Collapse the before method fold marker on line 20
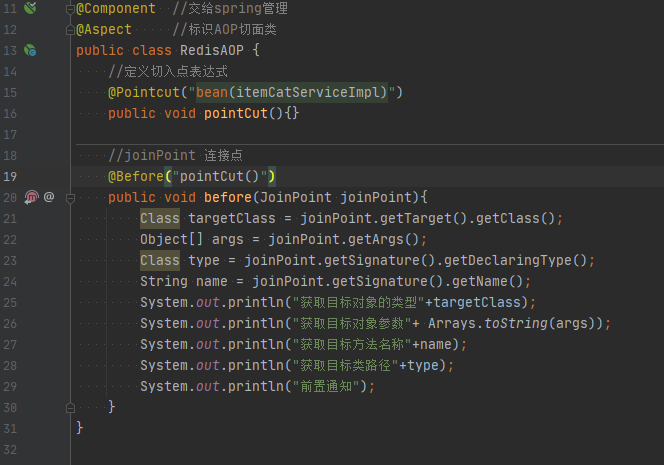 [70, 198]
